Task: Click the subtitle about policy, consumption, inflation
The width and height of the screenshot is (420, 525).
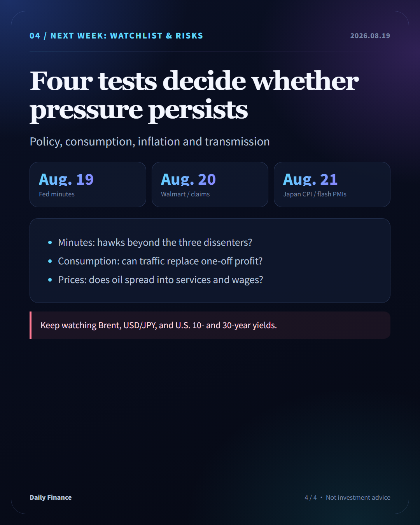Action: pyautogui.click(x=150, y=142)
